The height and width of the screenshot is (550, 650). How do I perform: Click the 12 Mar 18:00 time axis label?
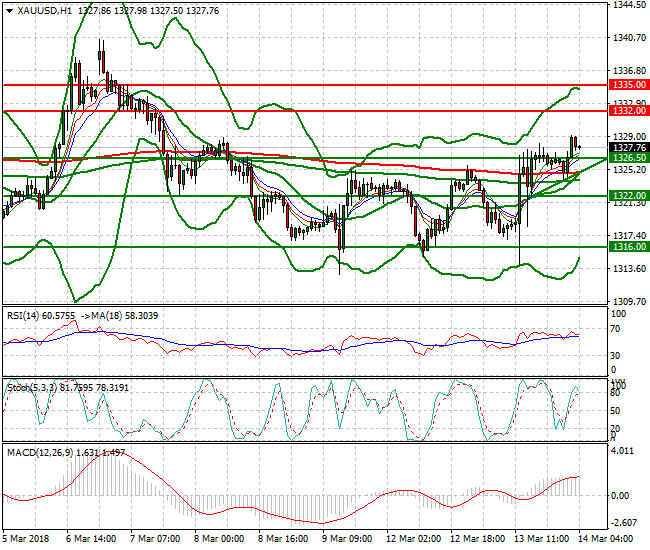478,539
